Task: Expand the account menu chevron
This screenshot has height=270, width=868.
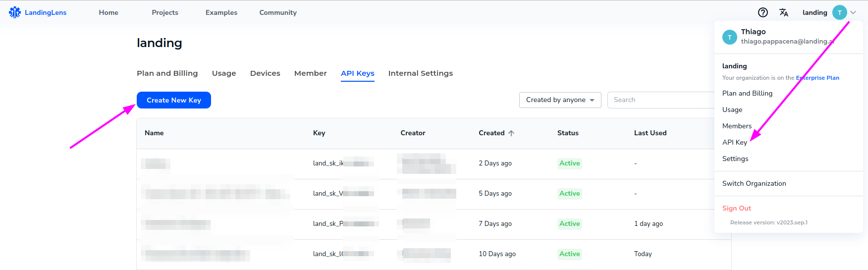Action: click(853, 12)
